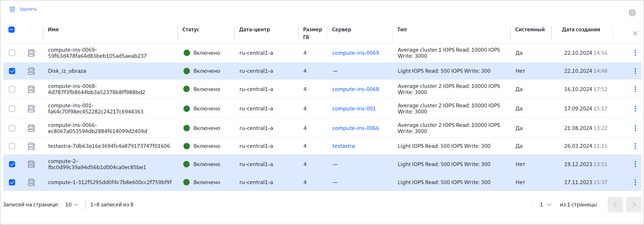Open actions menu for compute-ins-0069 disk
This screenshot has width=644, height=225.
[635, 53]
